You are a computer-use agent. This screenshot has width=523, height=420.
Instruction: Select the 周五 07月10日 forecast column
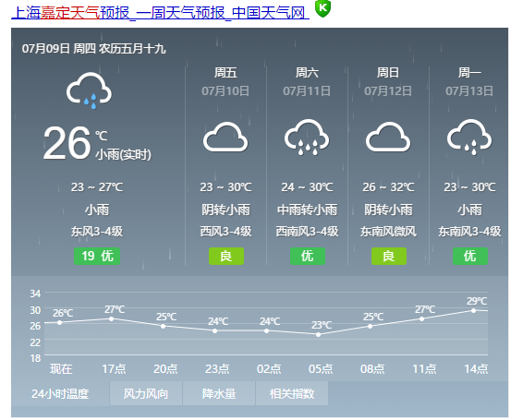[x=225, y=165]
